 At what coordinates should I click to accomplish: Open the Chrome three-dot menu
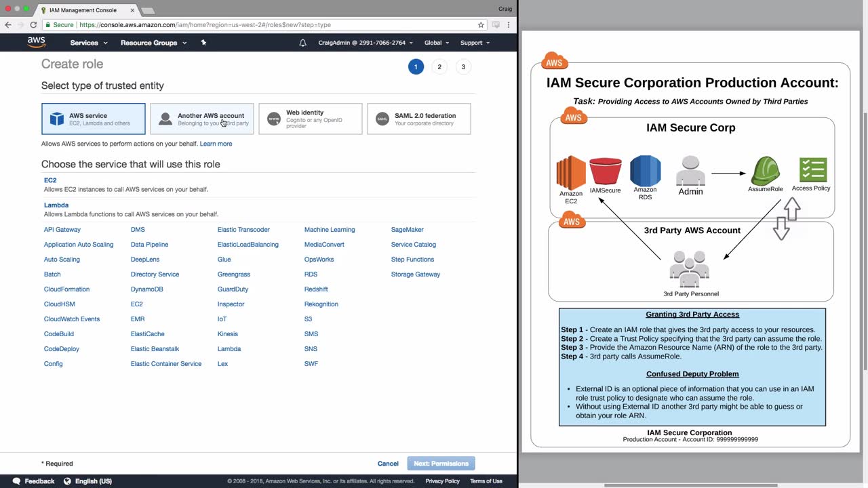coord(509,24)
